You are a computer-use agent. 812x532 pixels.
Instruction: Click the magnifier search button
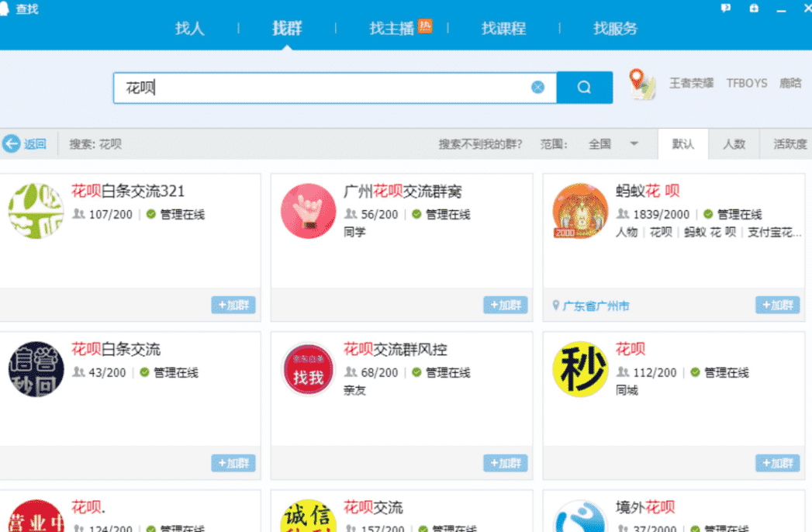[584, 88]
